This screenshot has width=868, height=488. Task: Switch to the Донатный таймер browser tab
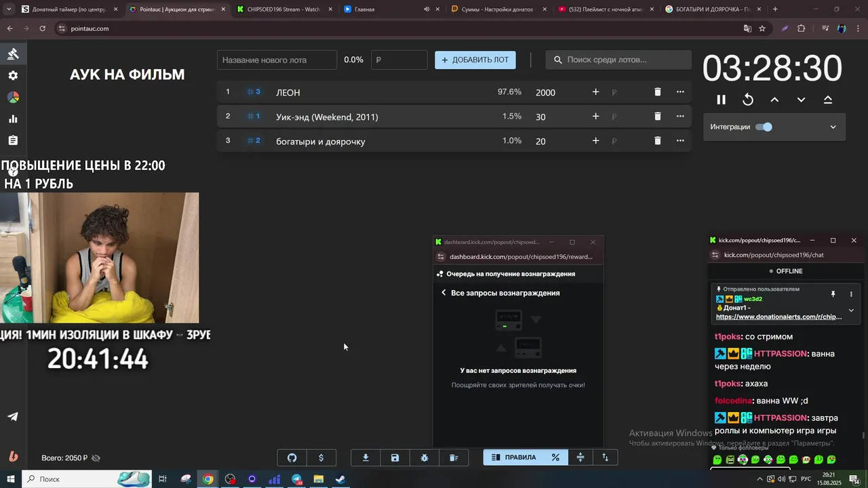[x=68, y=9]
